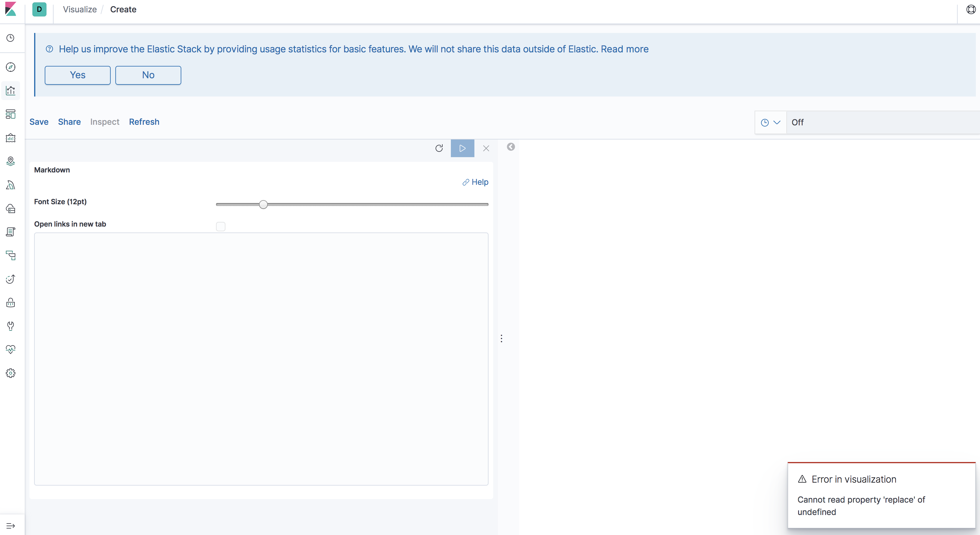Enable the Open links in new tab checkbox
This screenshot has height=535, width=980.
[x=221, y=226]
